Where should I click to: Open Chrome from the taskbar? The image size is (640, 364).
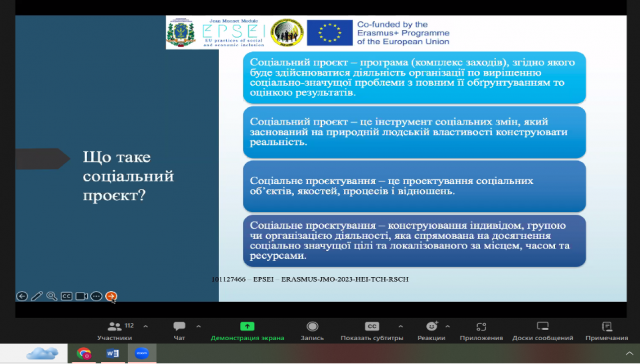84,353
